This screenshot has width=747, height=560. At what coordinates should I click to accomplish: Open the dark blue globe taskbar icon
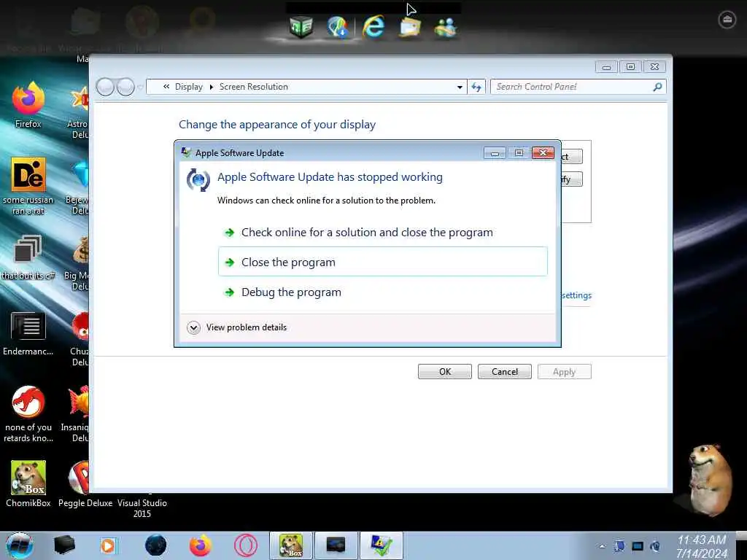[156, 545]
